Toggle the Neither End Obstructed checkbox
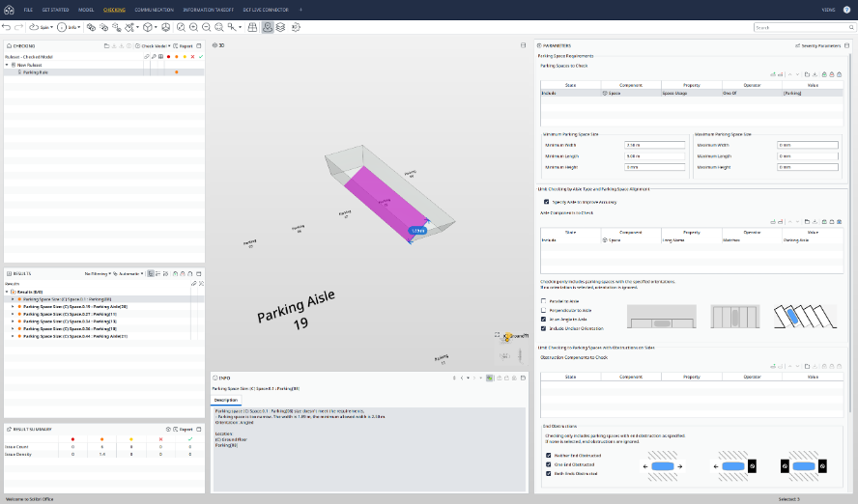Screen dimensions: 858x504 546,457
